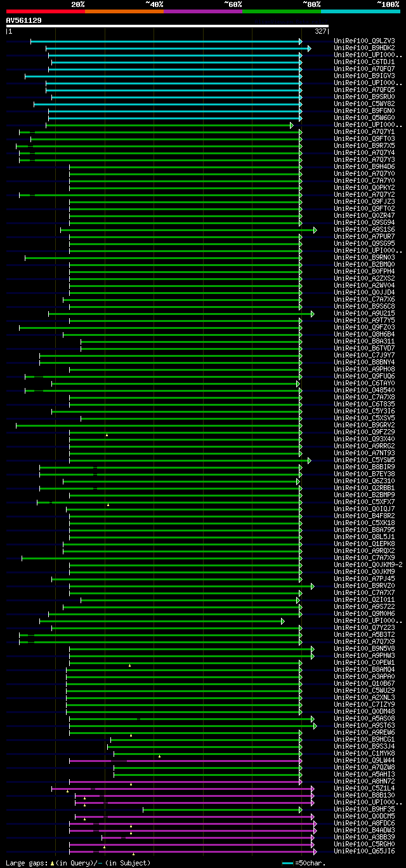Open hit UniRef100_C5WY82
Screen dimensions: 406x868
pyautogui.click(x=364, y=104)
